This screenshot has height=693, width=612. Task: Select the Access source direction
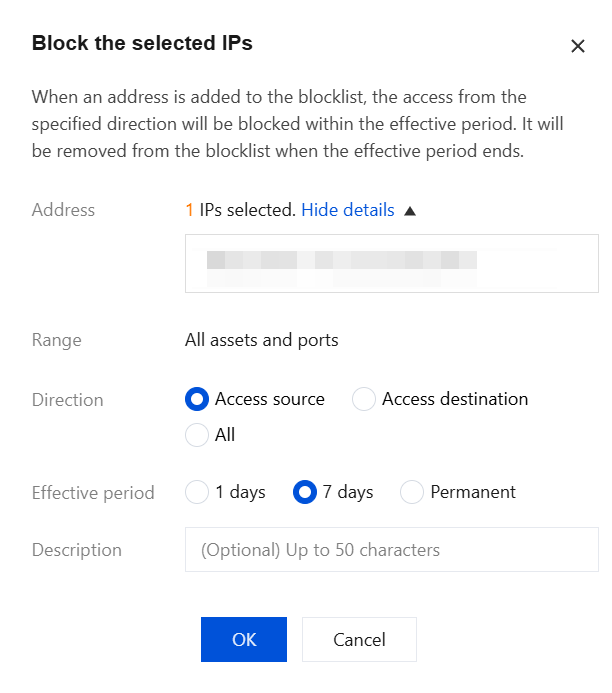(197, 399)
